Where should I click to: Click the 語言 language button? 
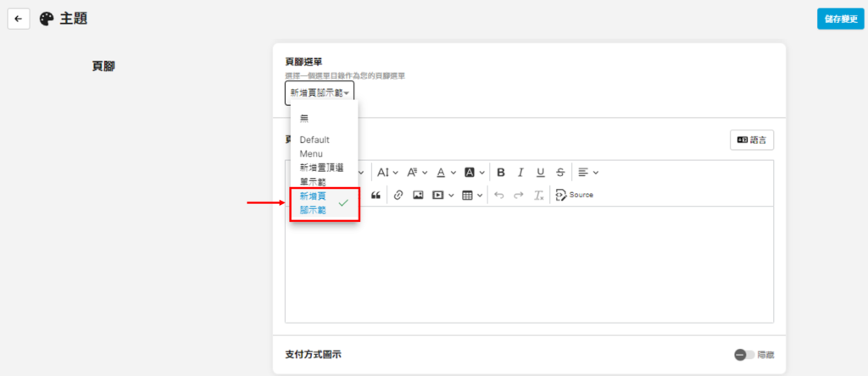pyautogui.click(x=752, y=140)
